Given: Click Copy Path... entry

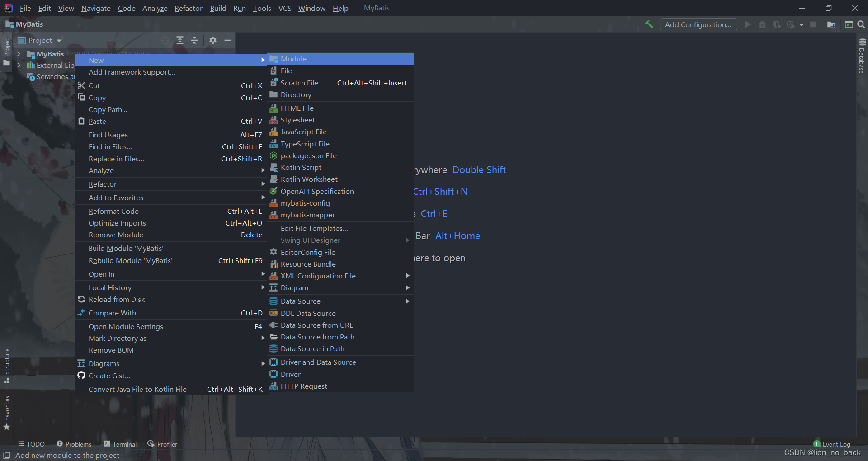Looking at the screenshot, I should tap(171, 109).
